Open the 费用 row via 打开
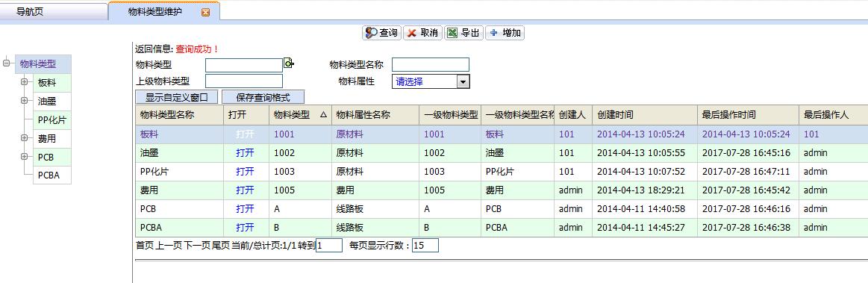This screenshot has height=283, width=868. tap(246, 190)
